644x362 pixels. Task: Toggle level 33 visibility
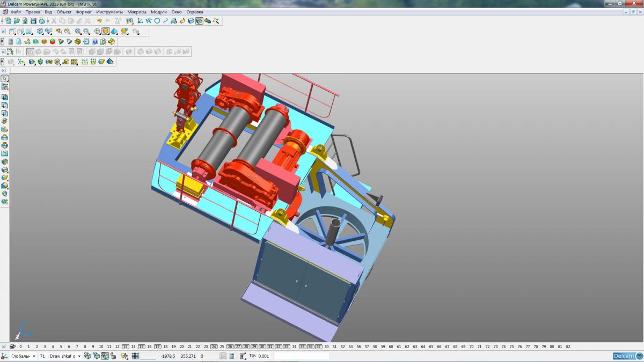(286, 346)
